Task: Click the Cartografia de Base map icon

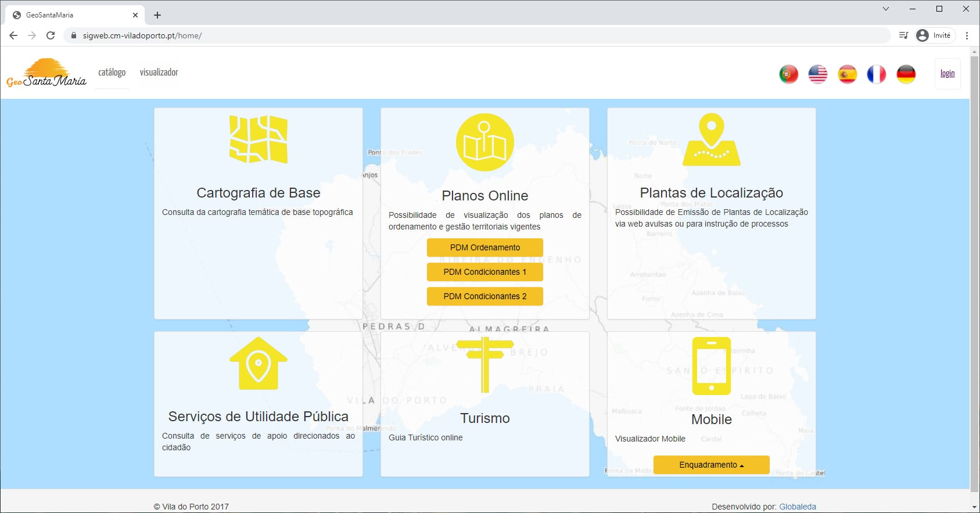Action: pos(259,139)
